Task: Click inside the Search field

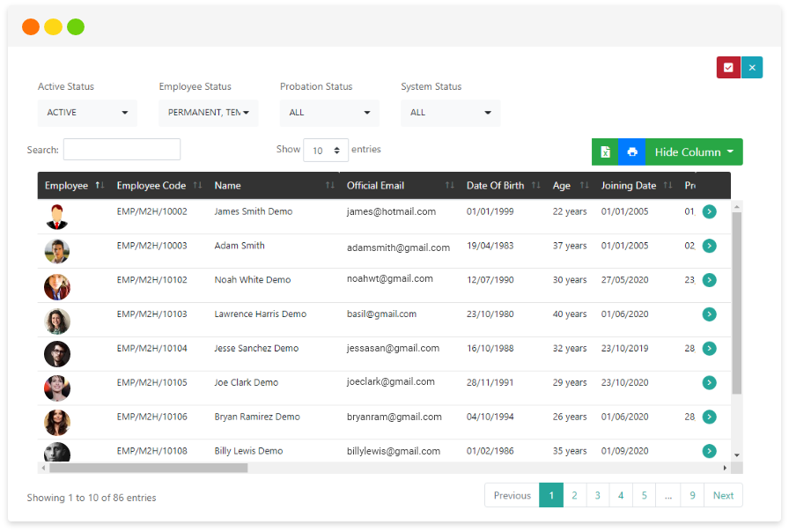Action: 122,149
